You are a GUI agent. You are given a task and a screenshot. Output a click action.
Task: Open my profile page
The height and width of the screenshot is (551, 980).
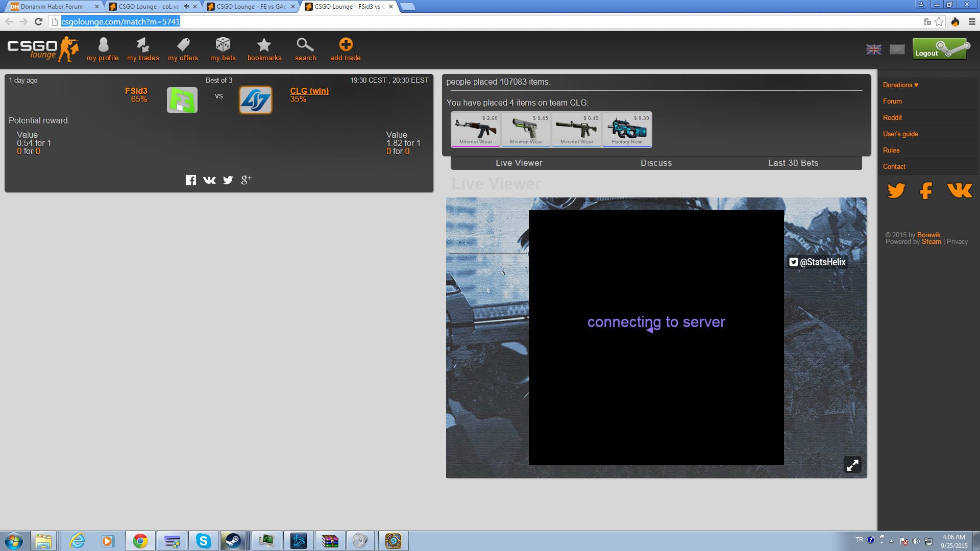103,49
